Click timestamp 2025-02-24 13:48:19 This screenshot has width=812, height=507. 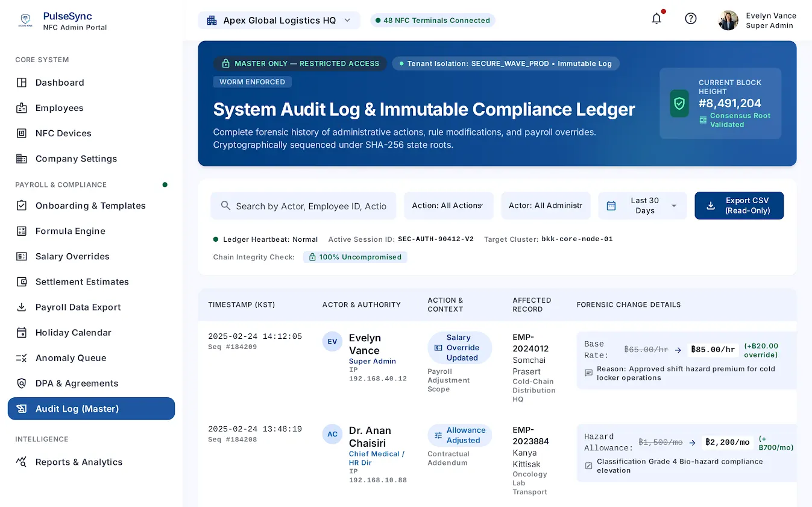point(255,429)
